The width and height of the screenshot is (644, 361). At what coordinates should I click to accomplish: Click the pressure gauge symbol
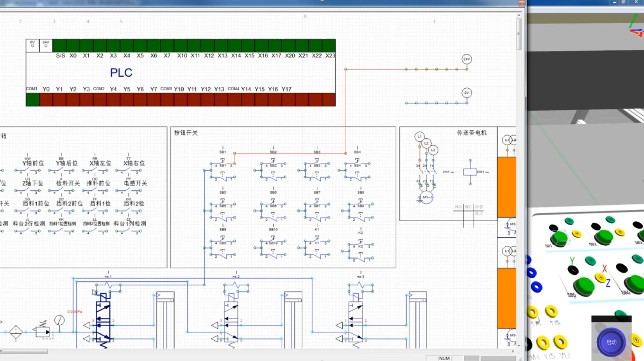coord(59,320)
